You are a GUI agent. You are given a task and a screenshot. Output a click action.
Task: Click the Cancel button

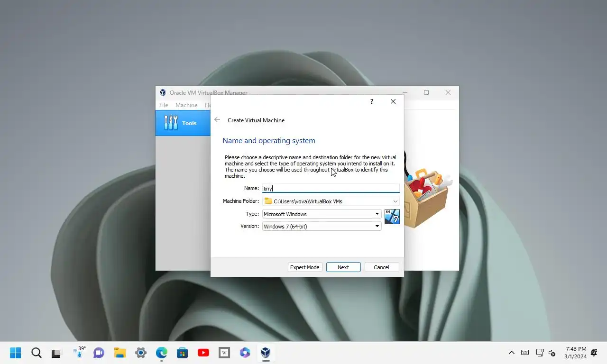381,267
